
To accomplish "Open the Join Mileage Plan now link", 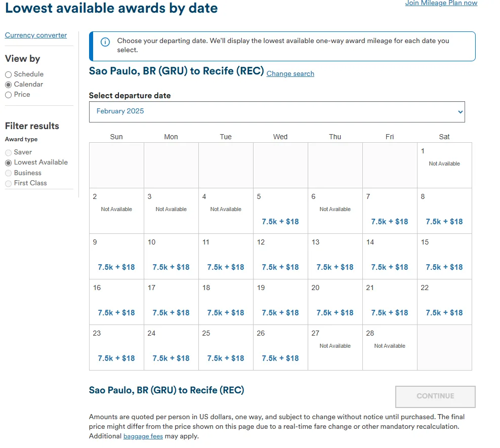I will pyautogui.click(x=441, y=3).
